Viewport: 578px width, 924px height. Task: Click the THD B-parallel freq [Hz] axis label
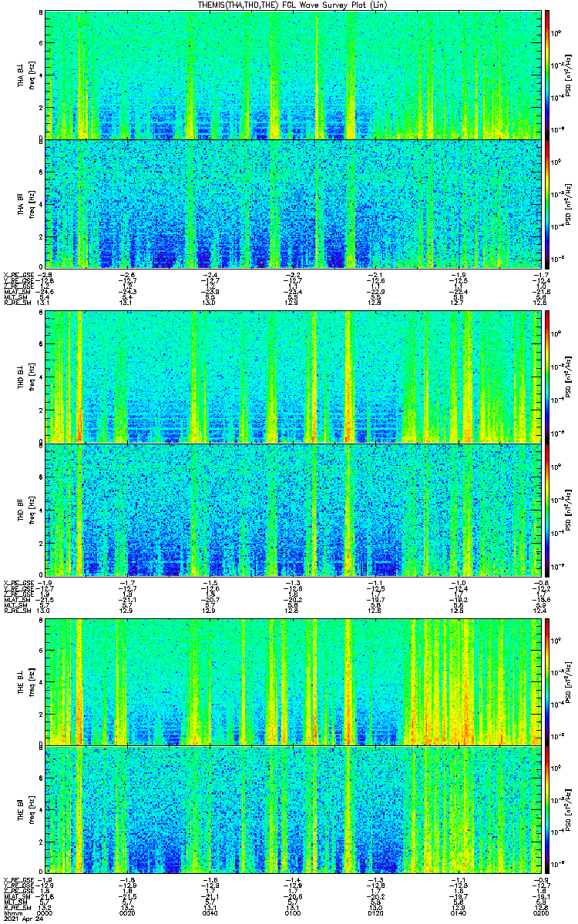point(31,509)
